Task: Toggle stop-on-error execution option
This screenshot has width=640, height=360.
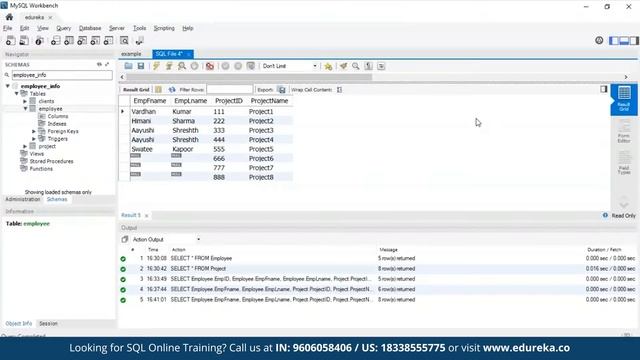Action: coord(210,66)
